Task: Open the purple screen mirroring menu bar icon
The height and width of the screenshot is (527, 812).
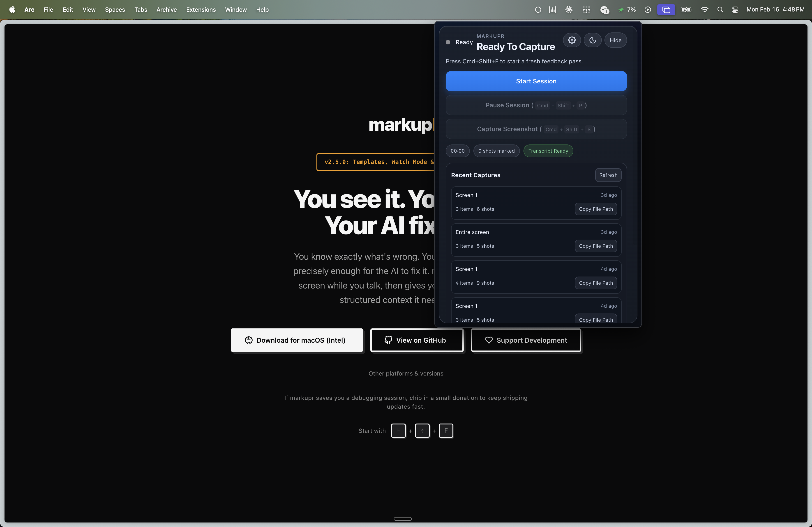Action: pyautogui.click(x=666, y=9)
